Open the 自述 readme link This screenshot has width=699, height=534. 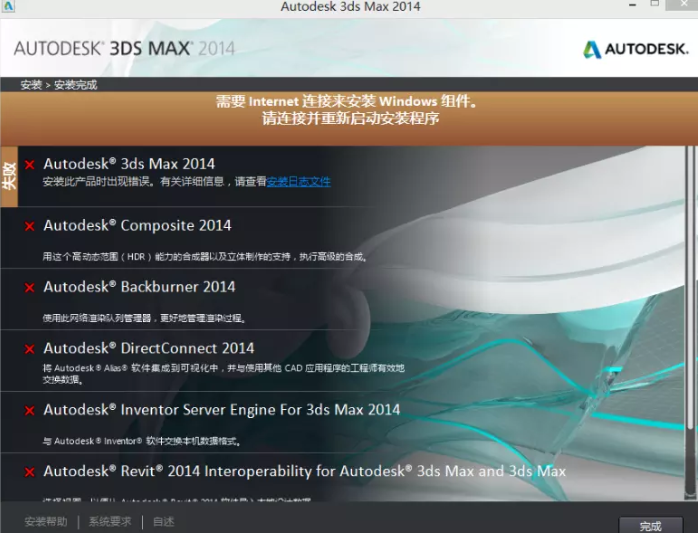[x=164, y=522]
